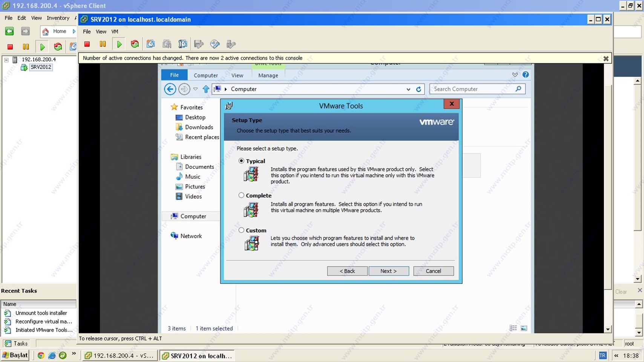This screenshot has height=362, width=644.
Task: Click search magnifier in Explorer
Action: pos(518,89)
